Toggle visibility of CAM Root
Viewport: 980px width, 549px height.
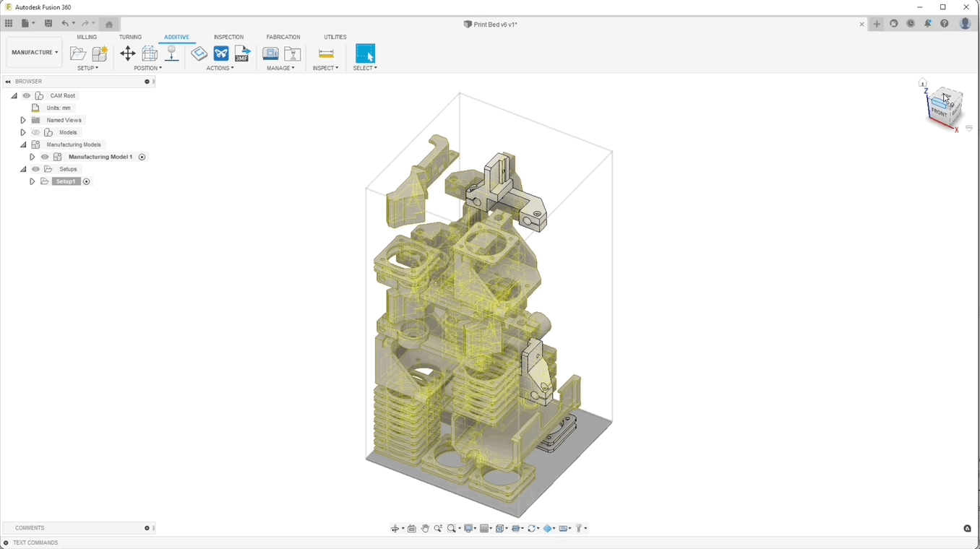point(27,96)
